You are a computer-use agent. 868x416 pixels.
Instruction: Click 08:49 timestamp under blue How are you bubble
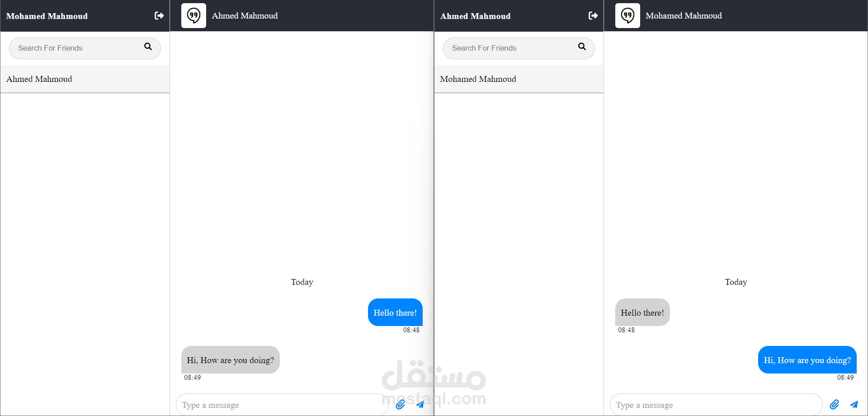(845, 378)
